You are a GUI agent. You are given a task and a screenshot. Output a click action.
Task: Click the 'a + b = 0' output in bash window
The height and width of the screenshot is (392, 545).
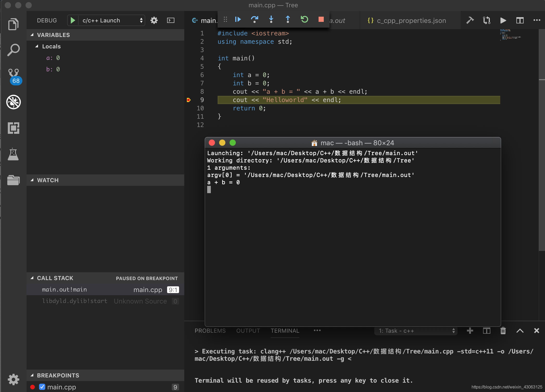coord(223,182)
